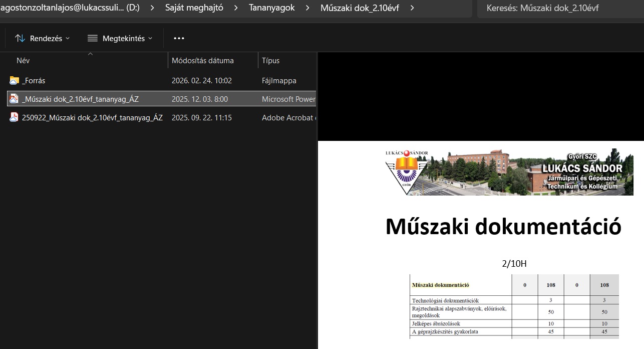Click the date 2025. 09. 22. 11:15

point(202,118)
